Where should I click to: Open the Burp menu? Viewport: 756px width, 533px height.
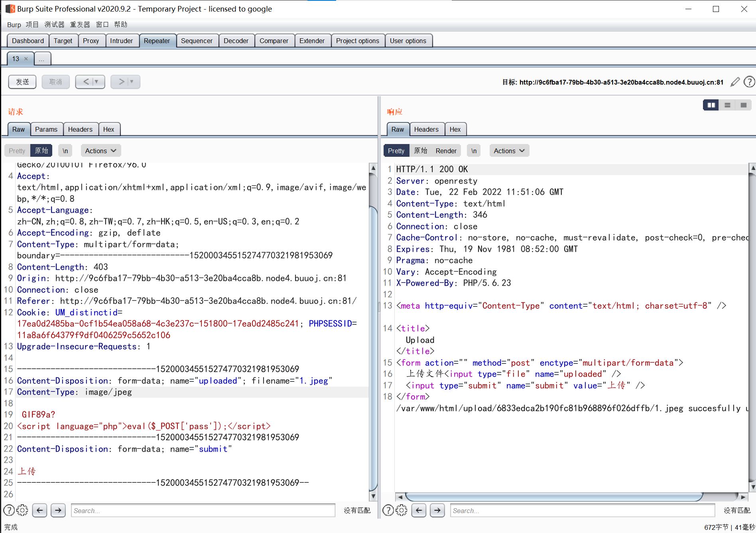[x=14, y=25]
